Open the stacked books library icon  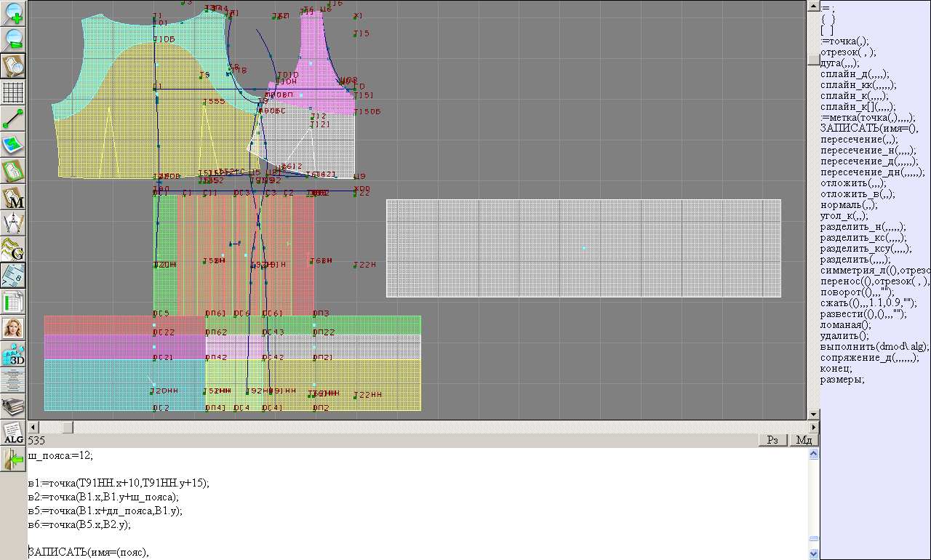point(13,406)
